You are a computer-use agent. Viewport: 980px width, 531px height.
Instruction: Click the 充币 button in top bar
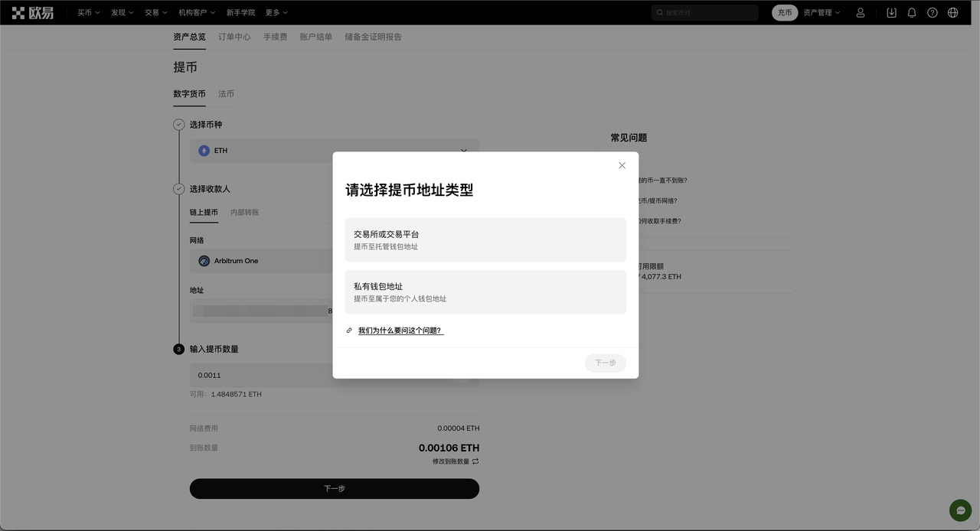point(784,11)
